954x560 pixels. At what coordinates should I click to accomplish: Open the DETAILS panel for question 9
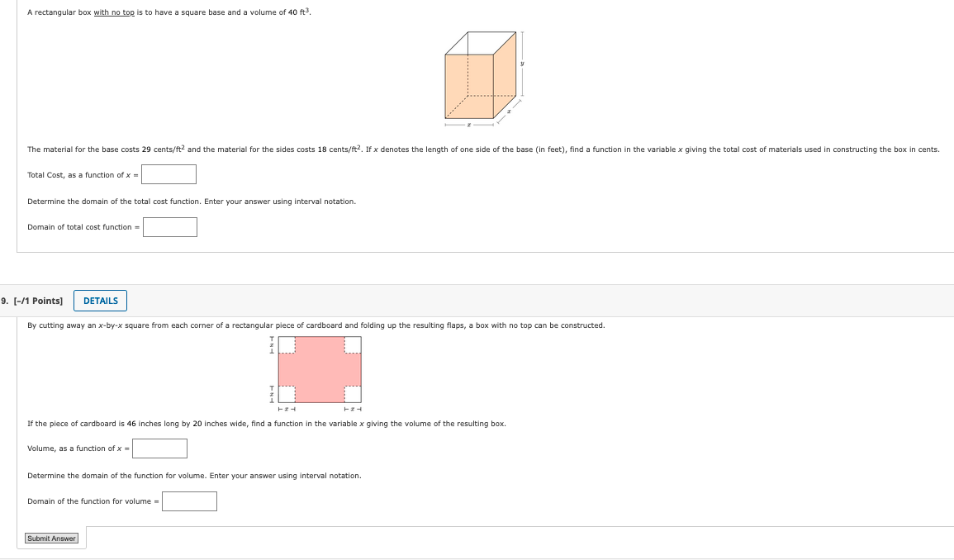[x=100, y=301]
